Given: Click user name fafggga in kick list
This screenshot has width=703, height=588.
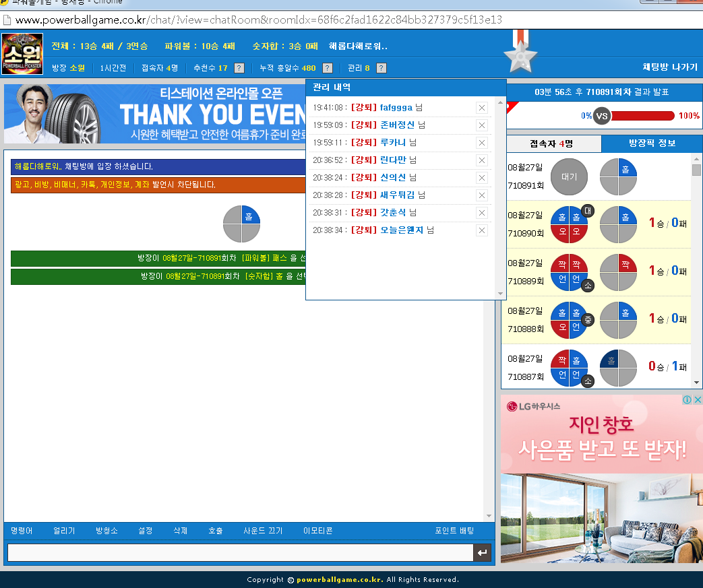Looking at the screenshot, I should click(x=396, y=108).
